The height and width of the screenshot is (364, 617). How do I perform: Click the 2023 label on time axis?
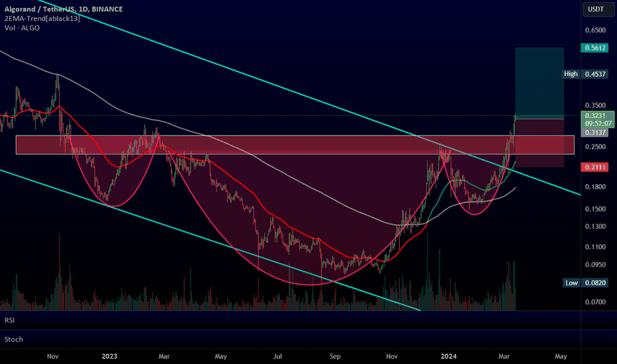[109, 356]
